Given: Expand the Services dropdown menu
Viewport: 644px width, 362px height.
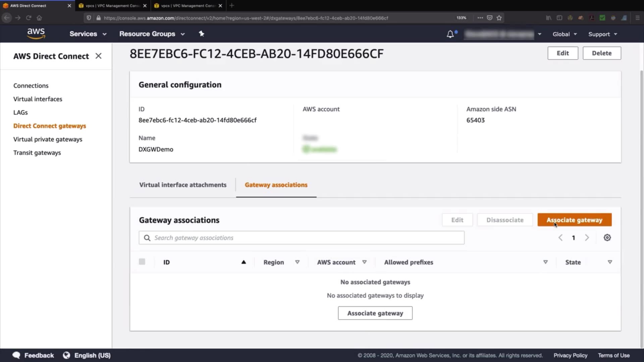Looking at the screenshot, I should pyautogui.click(x=88, y=34).
